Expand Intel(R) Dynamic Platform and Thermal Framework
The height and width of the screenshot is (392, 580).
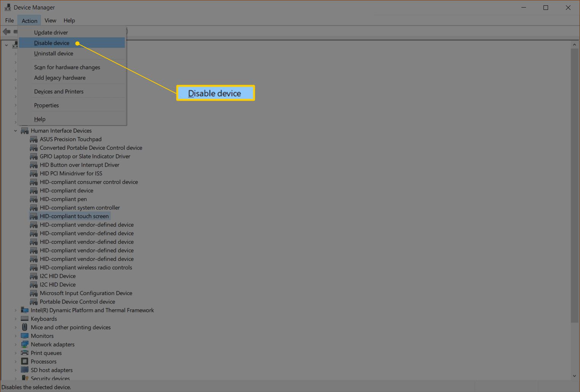pos(16,310)
